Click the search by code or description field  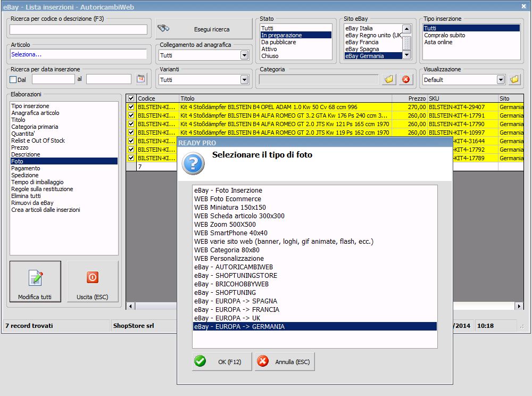click(78, 29)
